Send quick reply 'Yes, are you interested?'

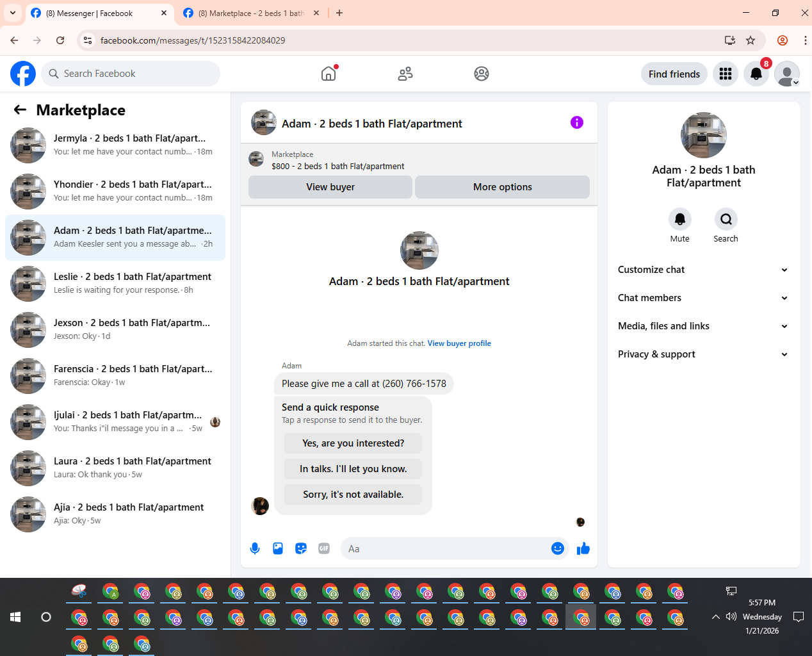pos(353,443)
